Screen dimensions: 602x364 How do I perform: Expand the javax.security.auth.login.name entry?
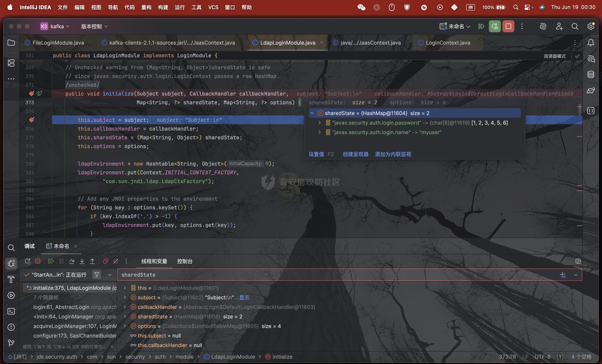coord(319,132)
